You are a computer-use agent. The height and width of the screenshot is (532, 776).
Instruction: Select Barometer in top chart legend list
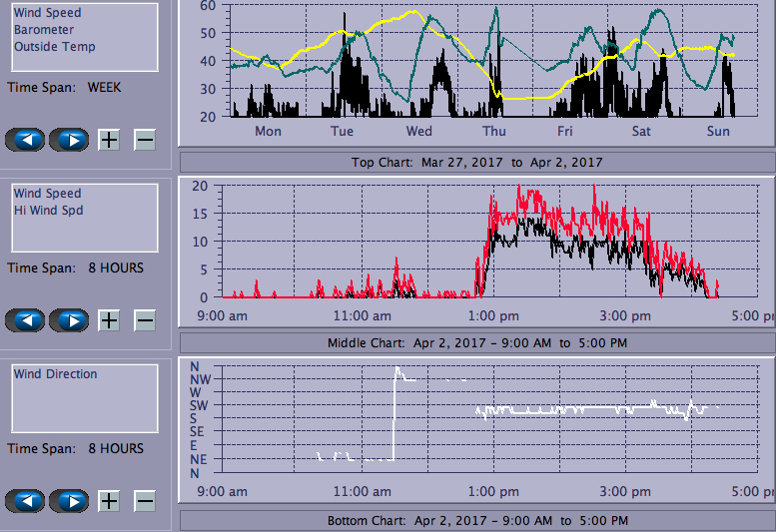tap(44, 30)
